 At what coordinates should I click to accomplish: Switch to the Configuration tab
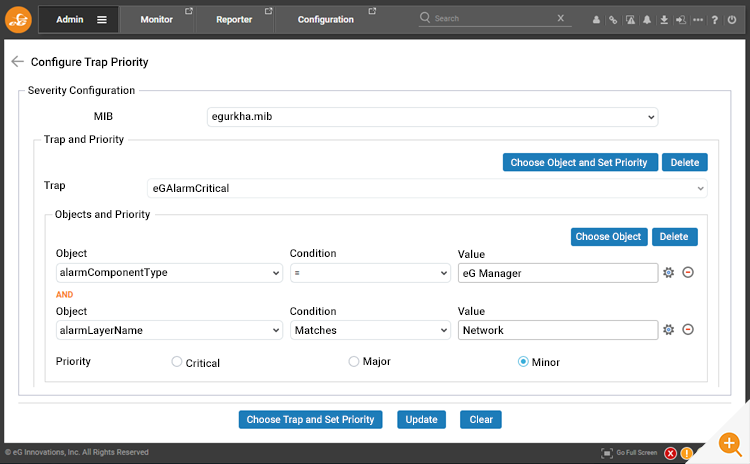(x=326, y=20)
